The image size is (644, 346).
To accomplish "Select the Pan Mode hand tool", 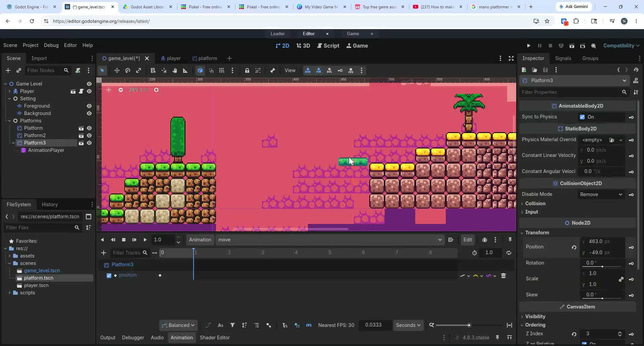I will pyautogui.click(x=175, y=70).
